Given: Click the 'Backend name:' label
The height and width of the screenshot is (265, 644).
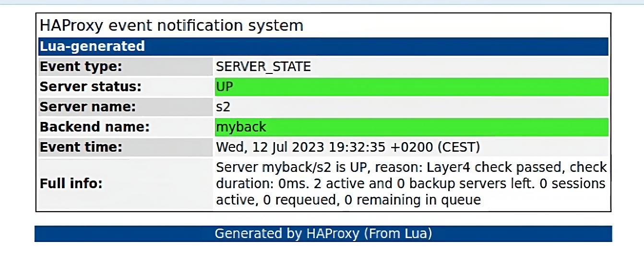Looking at the screenshot, I should point(95,127).
